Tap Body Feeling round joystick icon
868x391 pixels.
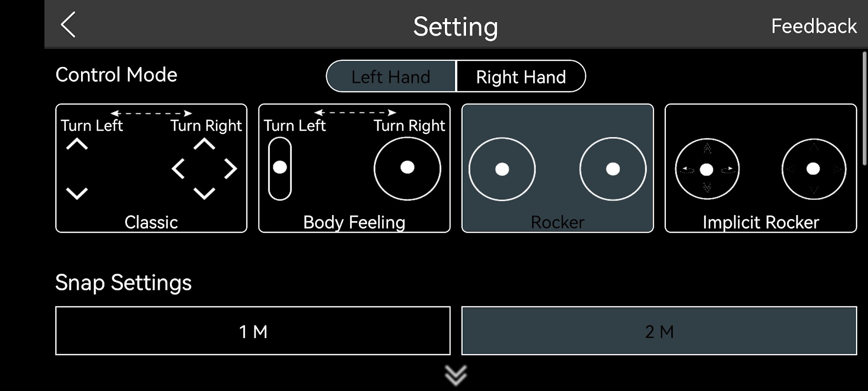pos(407,169)
